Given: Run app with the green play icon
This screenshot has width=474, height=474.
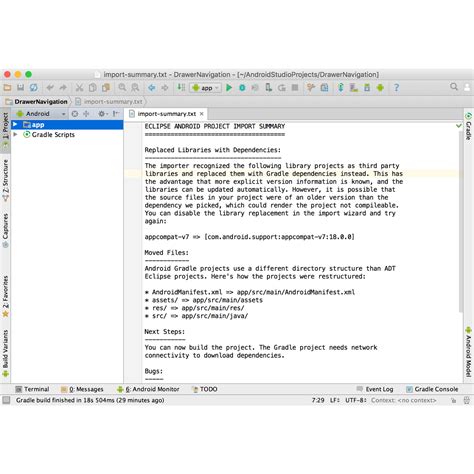Looking at the screenshot, I should pyautogui.click(x=229, y=88).
